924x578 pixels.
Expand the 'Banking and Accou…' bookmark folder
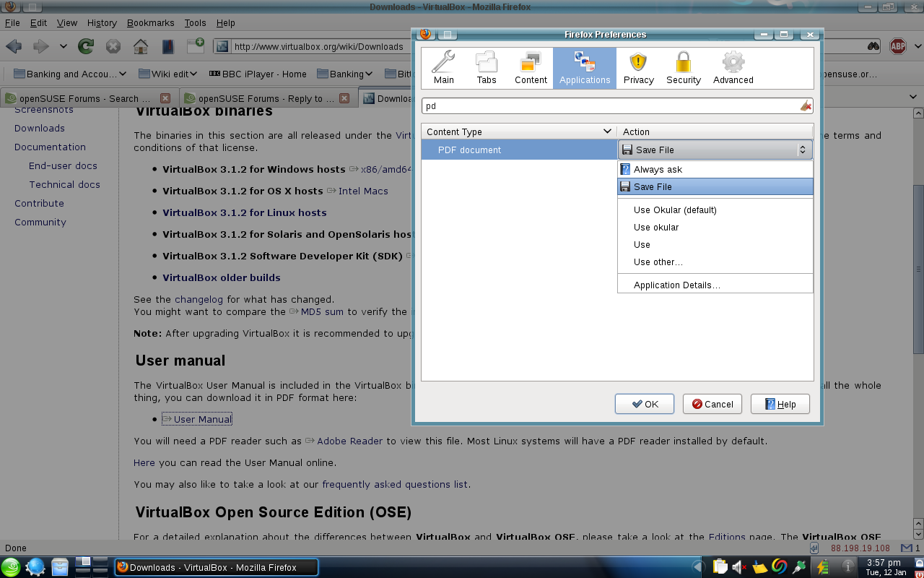pyautogui.click(x=70, y=74)
